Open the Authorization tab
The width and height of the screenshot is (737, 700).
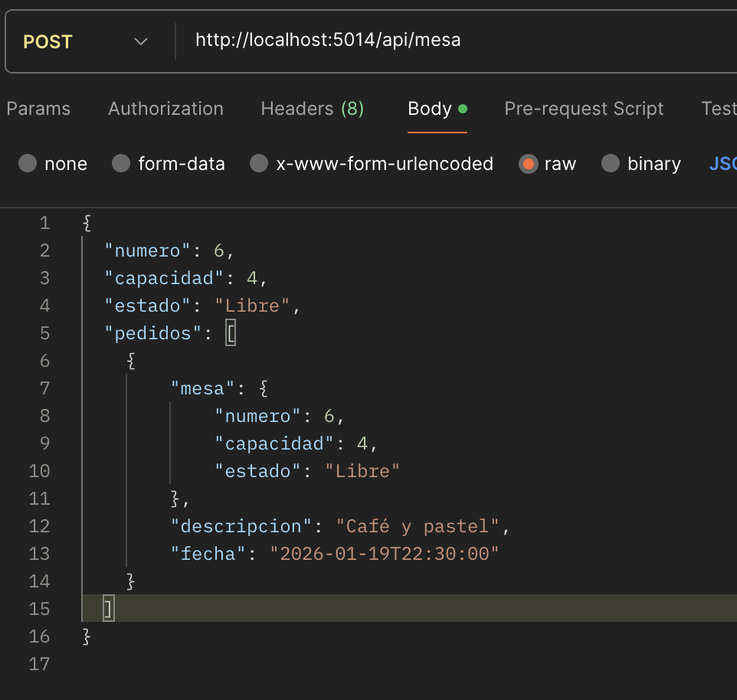click(x=165, y=109)
